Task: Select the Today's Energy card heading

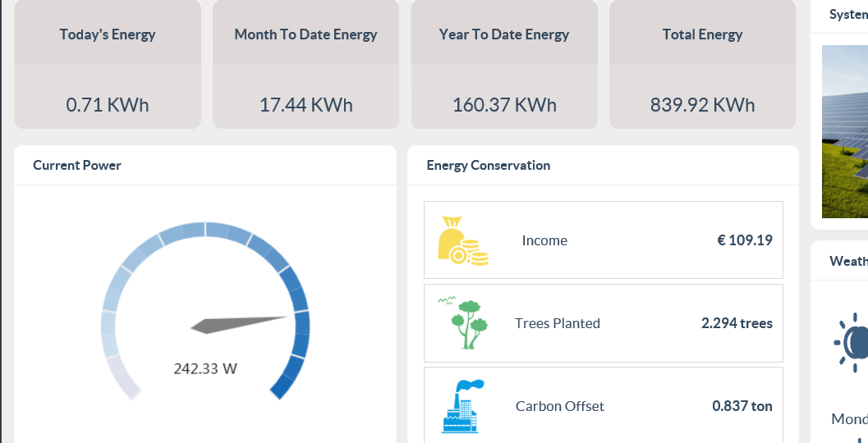Action: coord(108,34)
